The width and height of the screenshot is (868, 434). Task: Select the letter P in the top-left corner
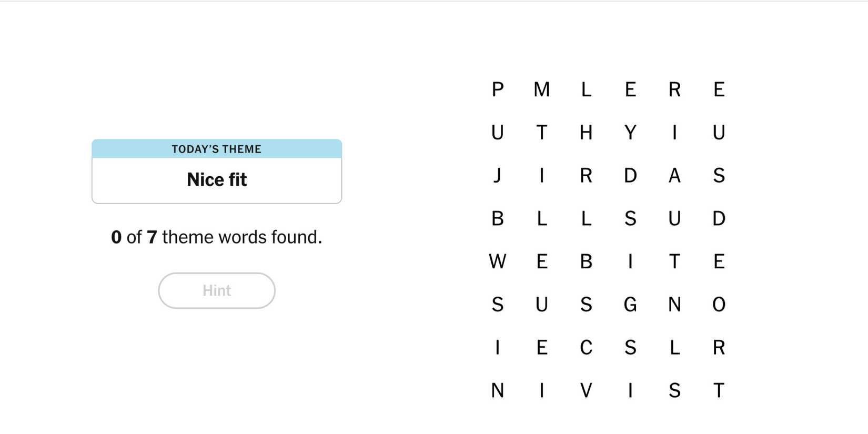(497, 89)
